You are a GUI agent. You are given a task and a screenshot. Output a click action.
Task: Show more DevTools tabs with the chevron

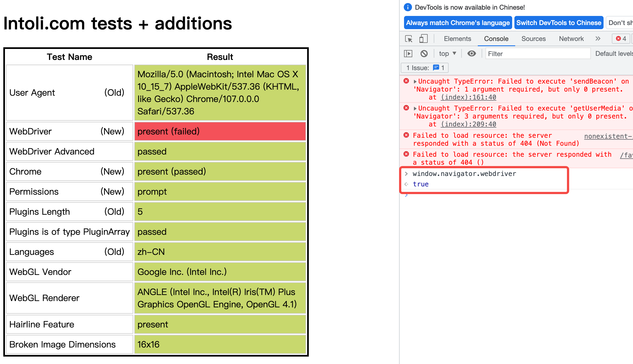click(598, 39)
